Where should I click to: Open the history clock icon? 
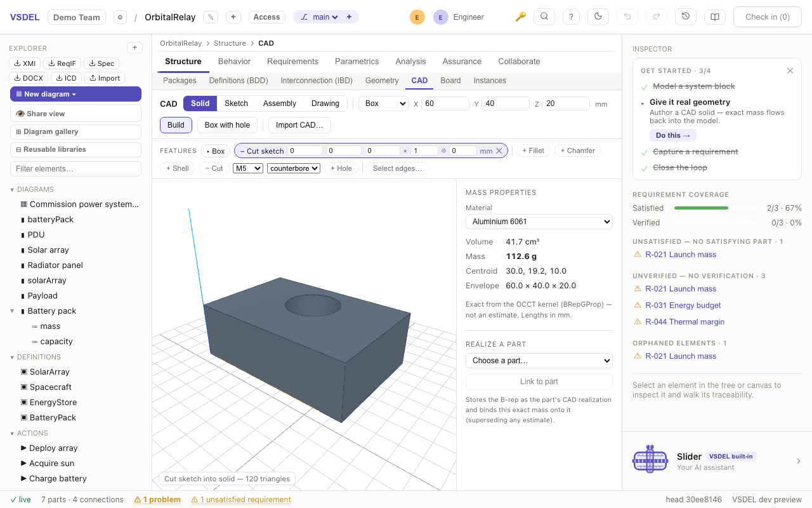(x=686, y=17)
